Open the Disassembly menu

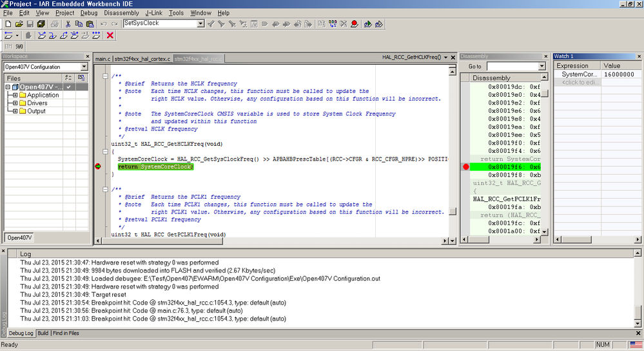click(121, 13)
